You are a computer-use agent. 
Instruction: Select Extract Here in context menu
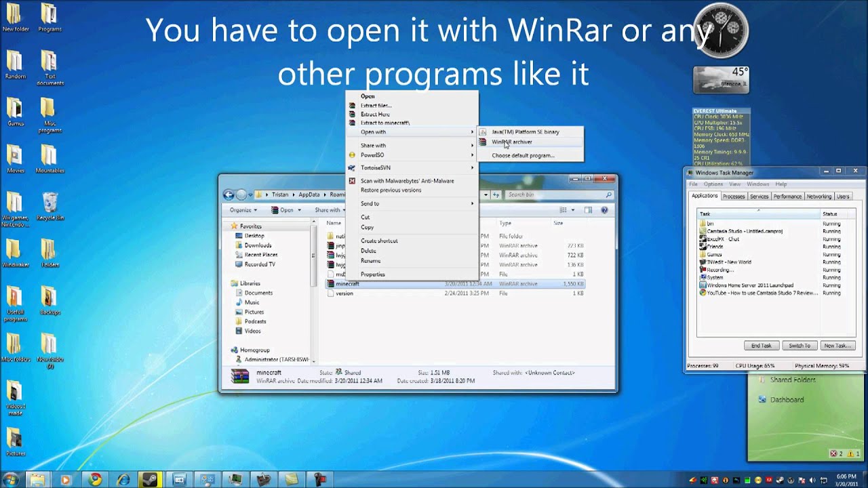tap(375, 115)
